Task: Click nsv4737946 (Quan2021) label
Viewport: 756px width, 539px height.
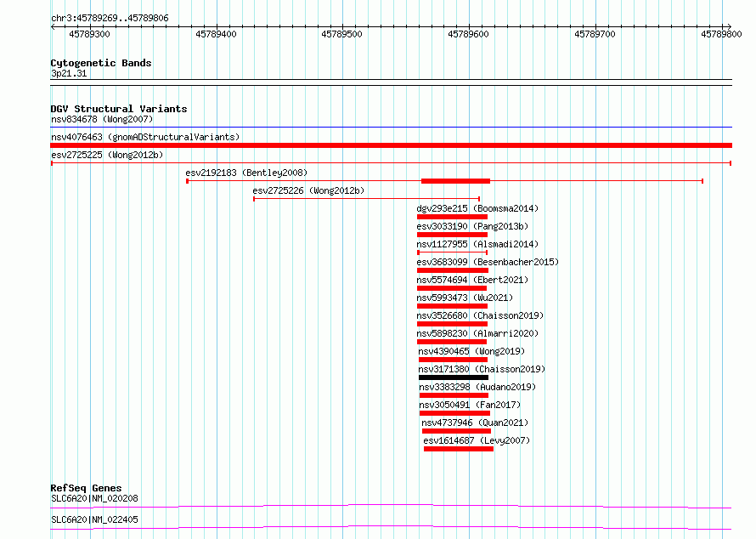Action: point(475,423)
